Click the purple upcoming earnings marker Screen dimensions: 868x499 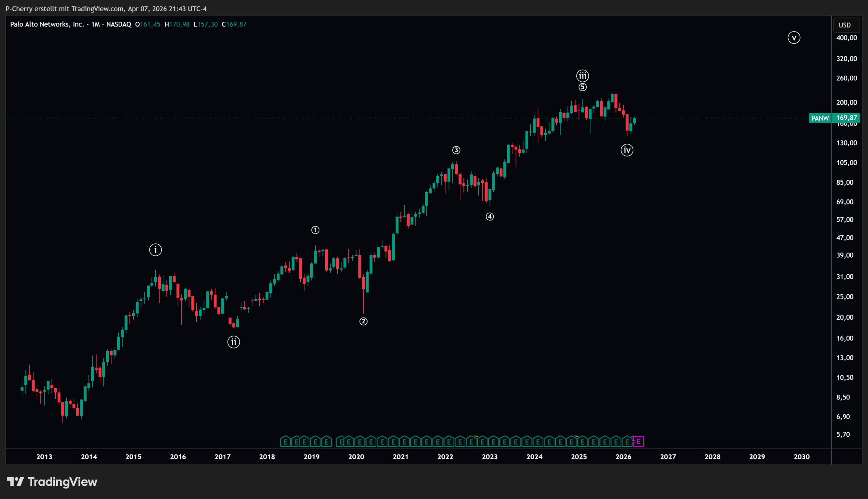pos(638,441)
